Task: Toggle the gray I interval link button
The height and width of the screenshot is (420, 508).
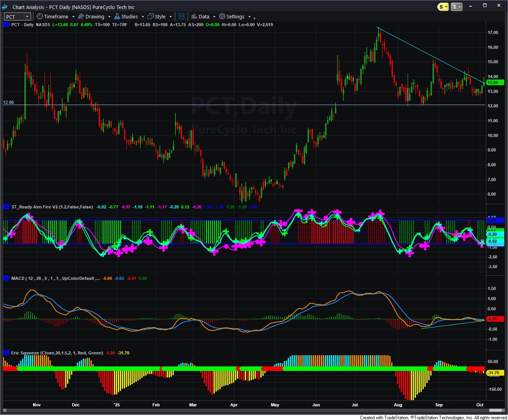Action: coord(456,7)
